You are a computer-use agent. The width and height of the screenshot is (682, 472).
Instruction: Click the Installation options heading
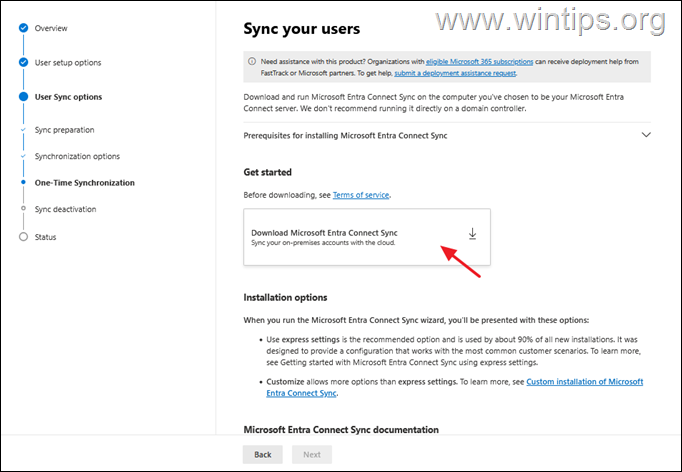[285, 298]
